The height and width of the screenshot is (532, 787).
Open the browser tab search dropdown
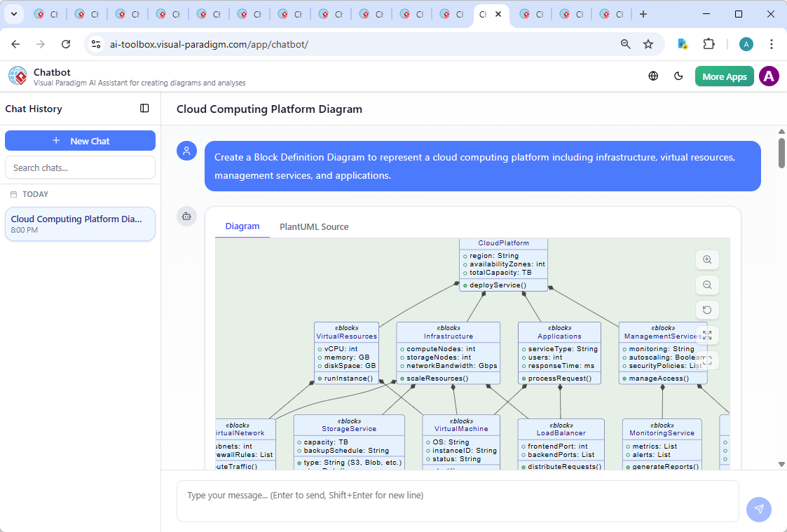13,14
